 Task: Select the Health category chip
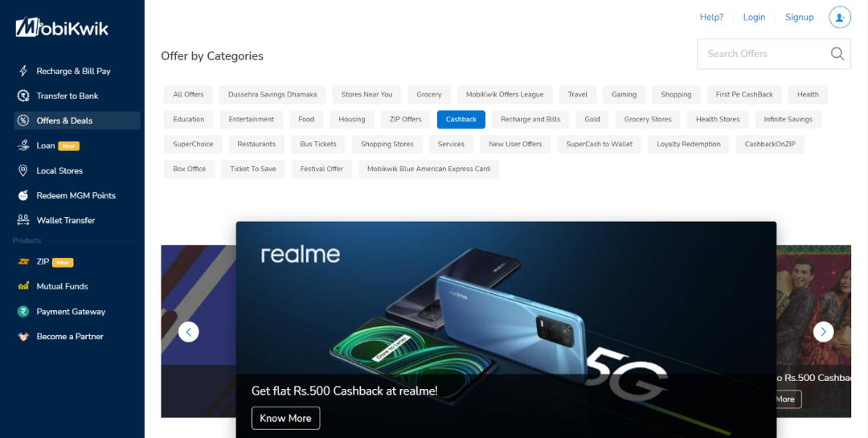808,95
